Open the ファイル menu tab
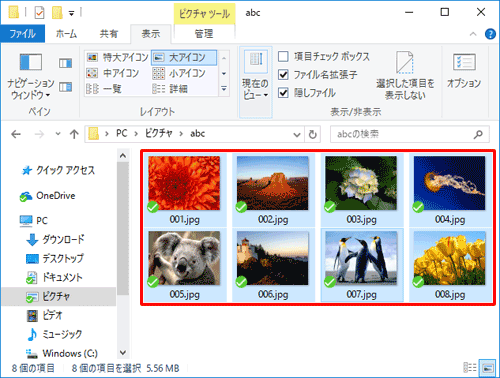 pyautogui.click(x=22, y=34)
